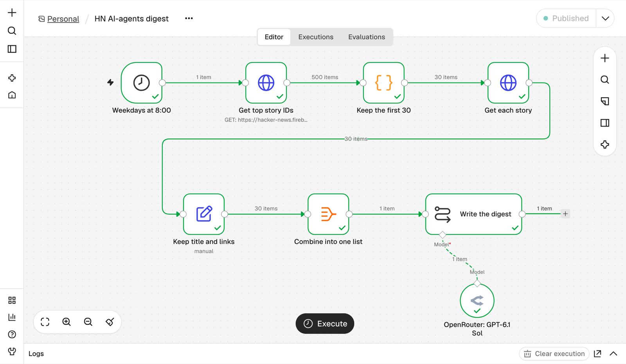Click the Published status button
Viewport: 626px width, 364px height.
(x=566, y=18)
